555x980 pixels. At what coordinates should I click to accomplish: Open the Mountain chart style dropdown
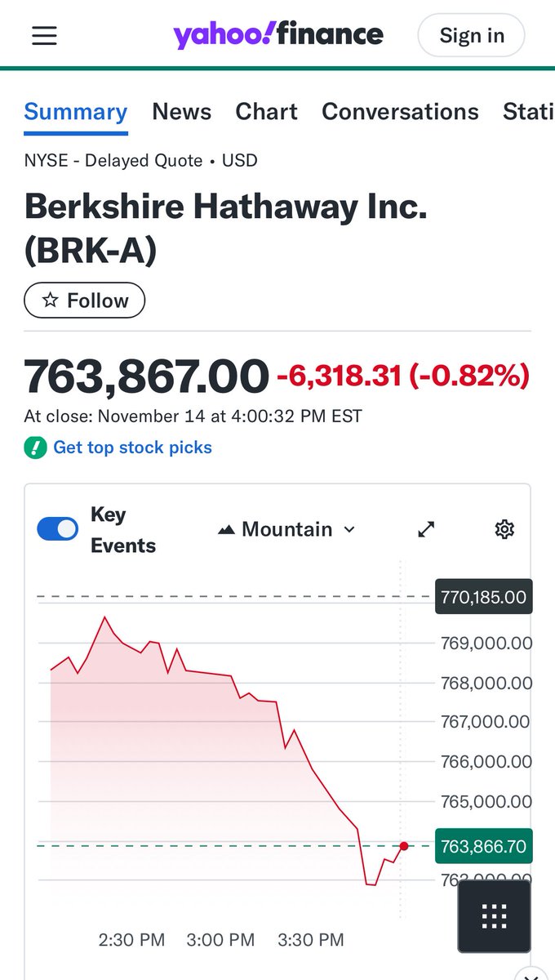287,529
